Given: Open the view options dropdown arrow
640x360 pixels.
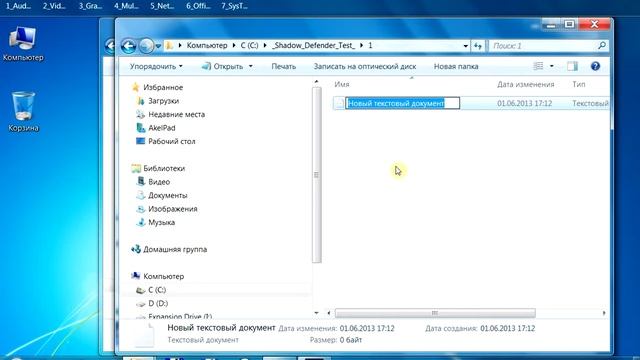Looking at the screenshot, I should tap(552, 66).
